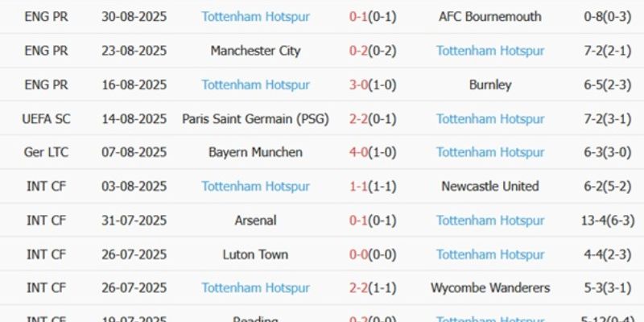Open the Newcastle United team name
The width and height of the screenshot is (644, 322).
click(x=489, y=186)
